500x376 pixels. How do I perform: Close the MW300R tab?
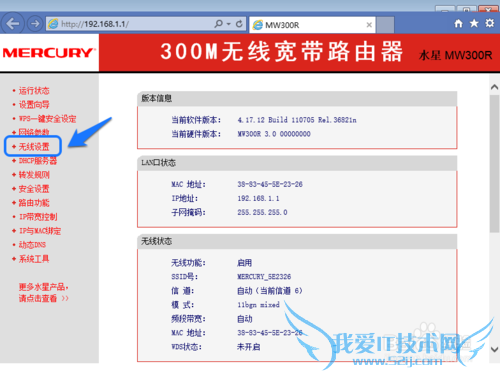369,25
